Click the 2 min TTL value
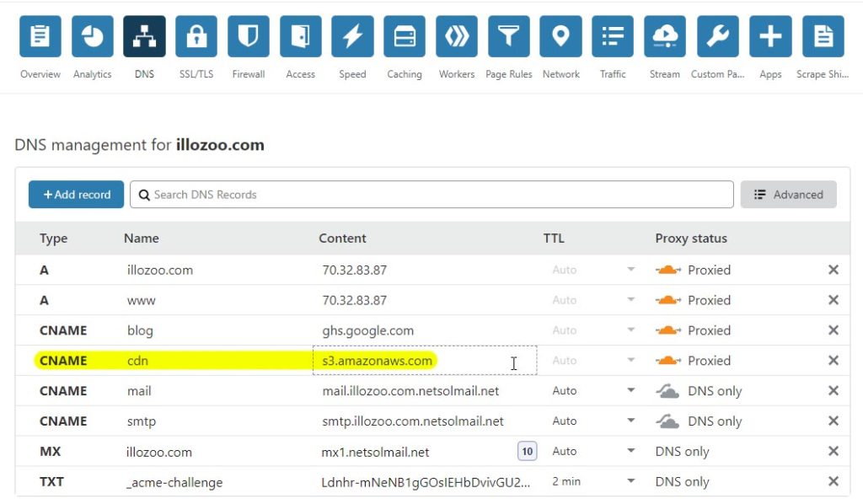The width and height of the screenshot is (863, 504). point(566,481)
